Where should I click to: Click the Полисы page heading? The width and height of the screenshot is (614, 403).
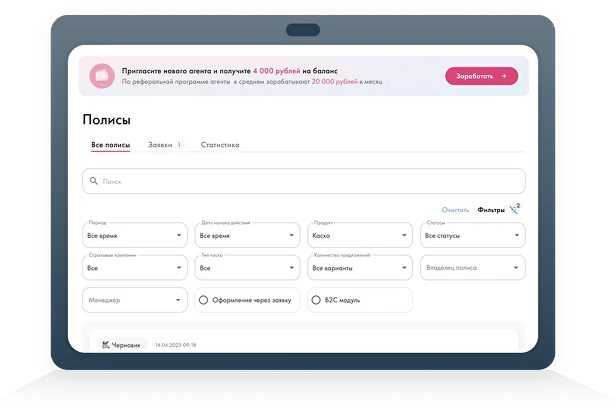coord(107,119)
